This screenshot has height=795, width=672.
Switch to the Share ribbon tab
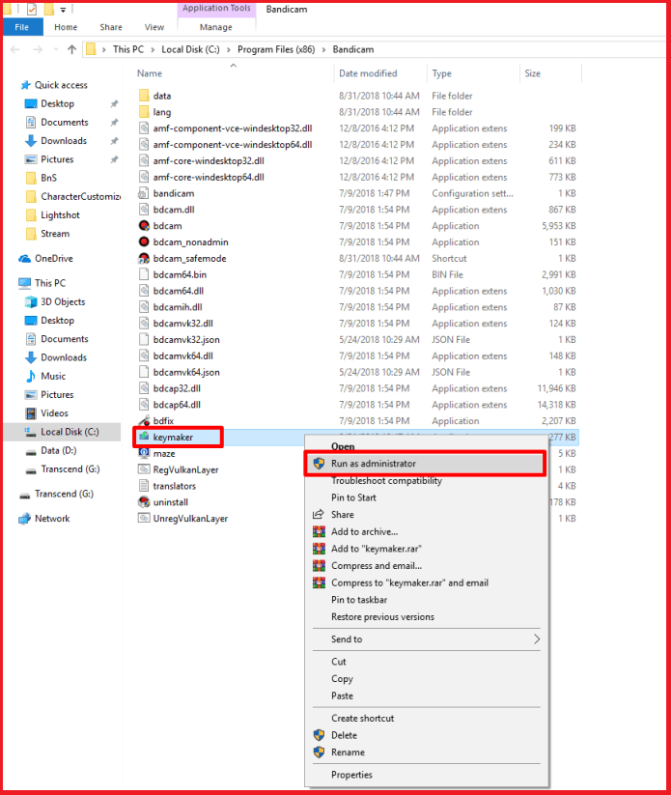111,27
